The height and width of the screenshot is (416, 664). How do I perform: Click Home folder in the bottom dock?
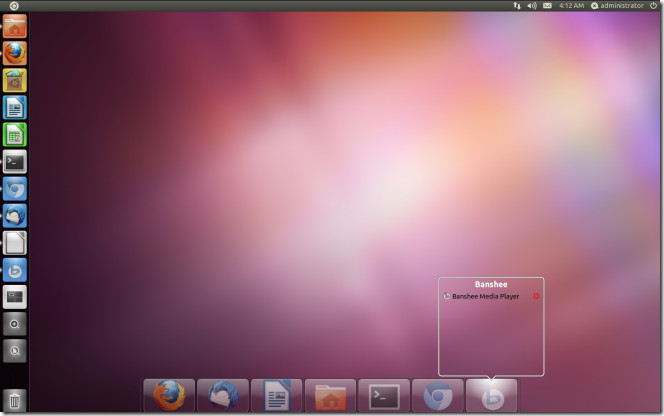click(x=330, y=396)
